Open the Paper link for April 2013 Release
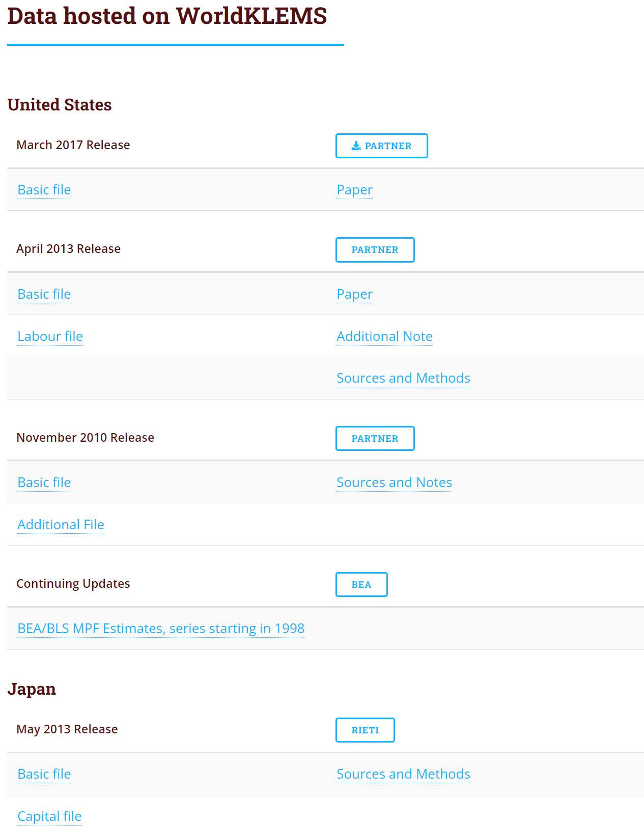Image resolution: width=644 pixels, height=827 pixels. (354, 294)
